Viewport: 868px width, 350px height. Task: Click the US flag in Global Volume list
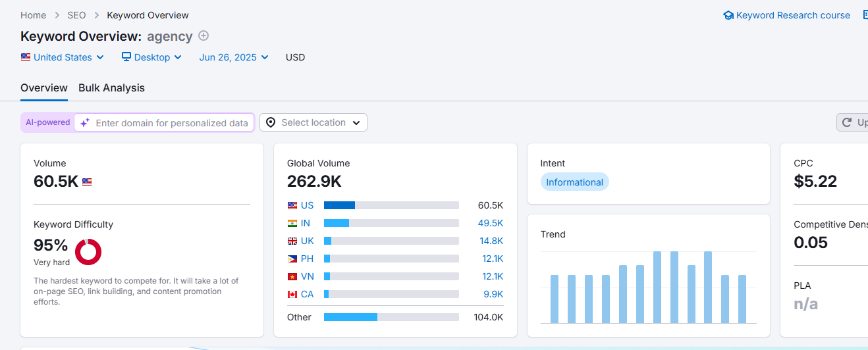click(x=292, y=205)
